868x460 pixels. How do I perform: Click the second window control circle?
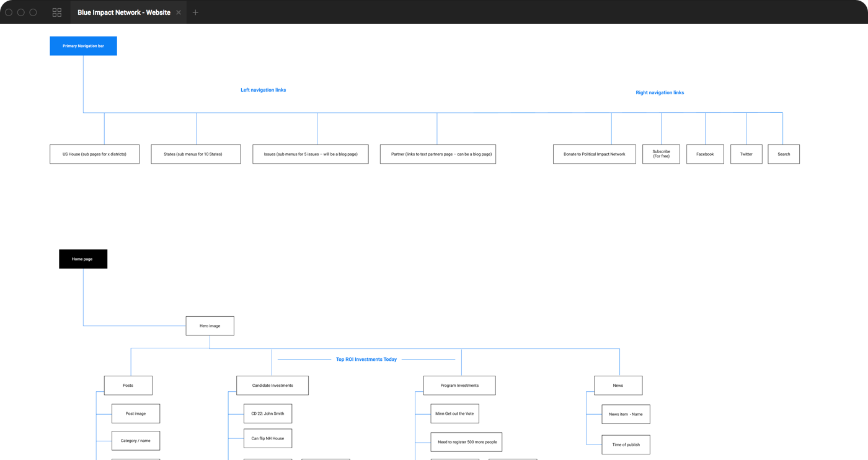click(21, 12)
